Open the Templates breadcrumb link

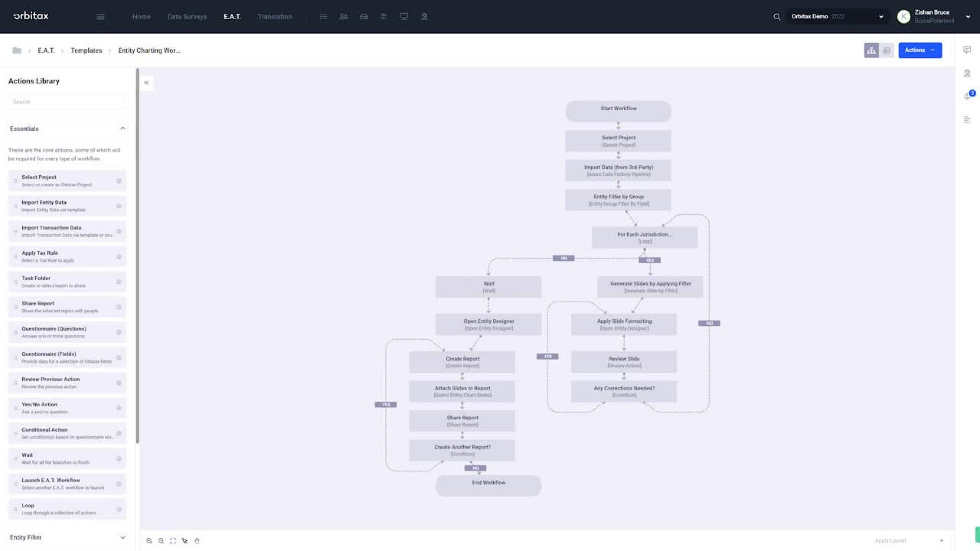(86, 50)
